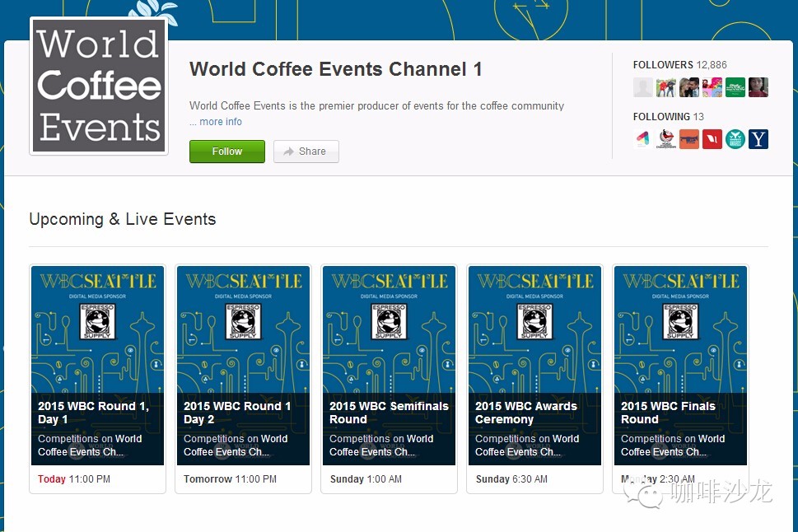Screen dimensions: 798x532
Task: Click the red following avatar
Action: (x=712, y=139)
